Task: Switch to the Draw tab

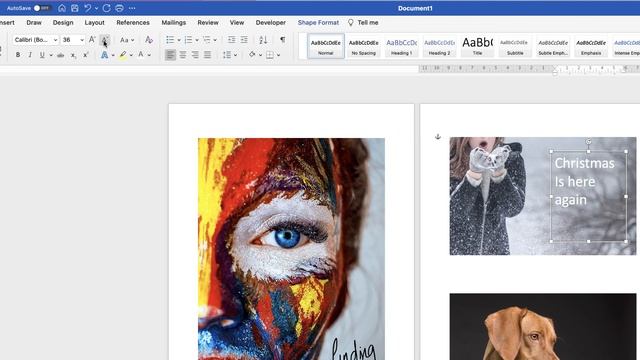Action: 34,22
